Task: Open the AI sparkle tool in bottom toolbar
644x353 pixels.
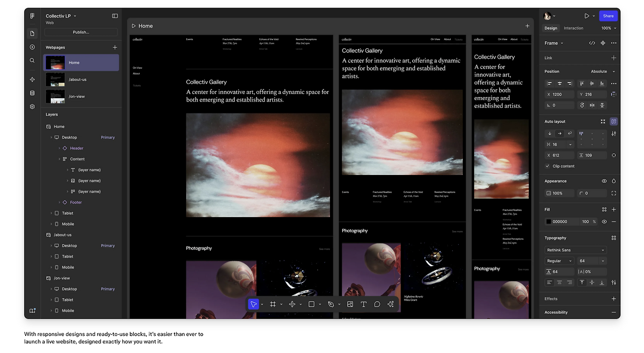Action: coord(390,304)
